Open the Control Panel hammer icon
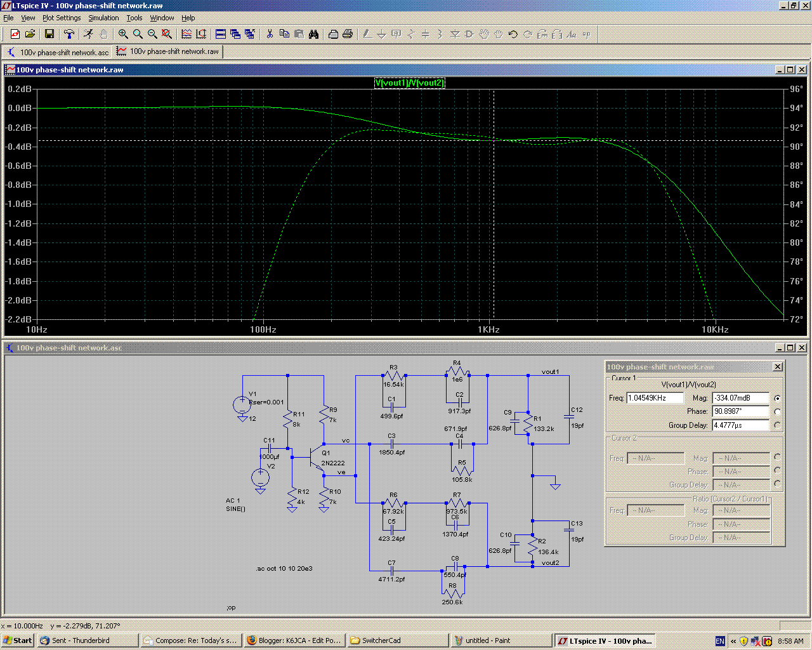This screenshot has width=812, height=650. pyautogui.click(x=69, y=34)
